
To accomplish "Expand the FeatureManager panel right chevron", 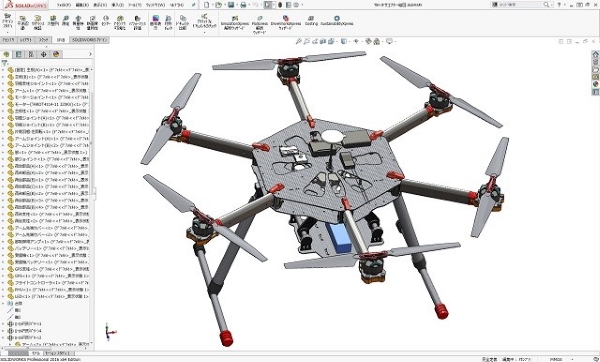I will point(90,54).
